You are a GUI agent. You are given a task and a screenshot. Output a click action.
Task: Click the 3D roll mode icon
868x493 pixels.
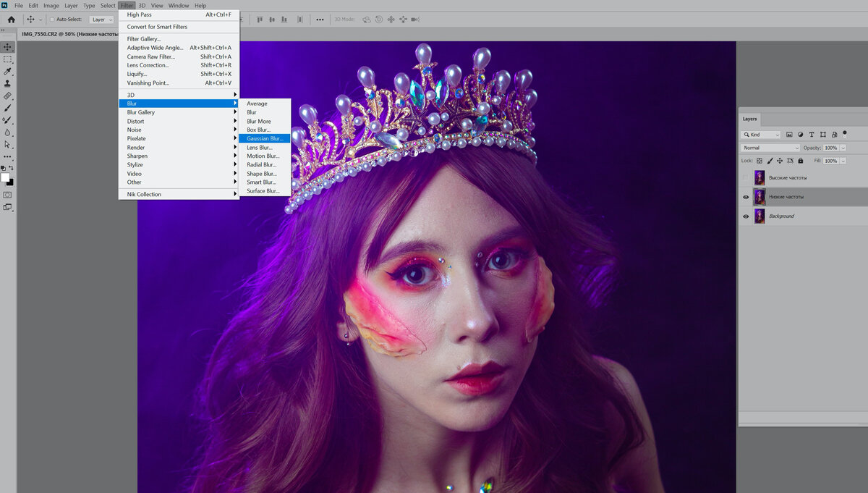[x=378, y=20]
